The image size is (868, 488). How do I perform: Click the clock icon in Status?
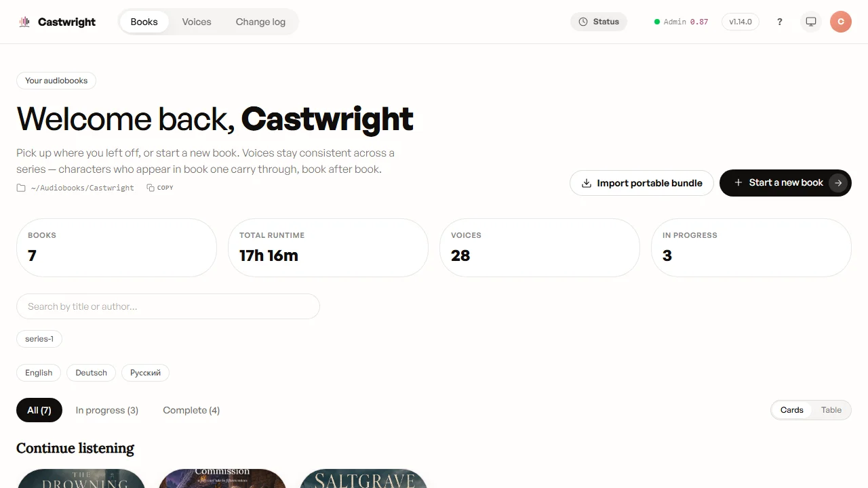pyautogui.click(x=583, y=22)
